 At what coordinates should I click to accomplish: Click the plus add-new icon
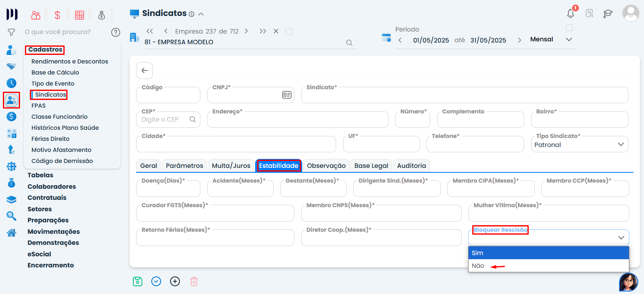[175, 281]
